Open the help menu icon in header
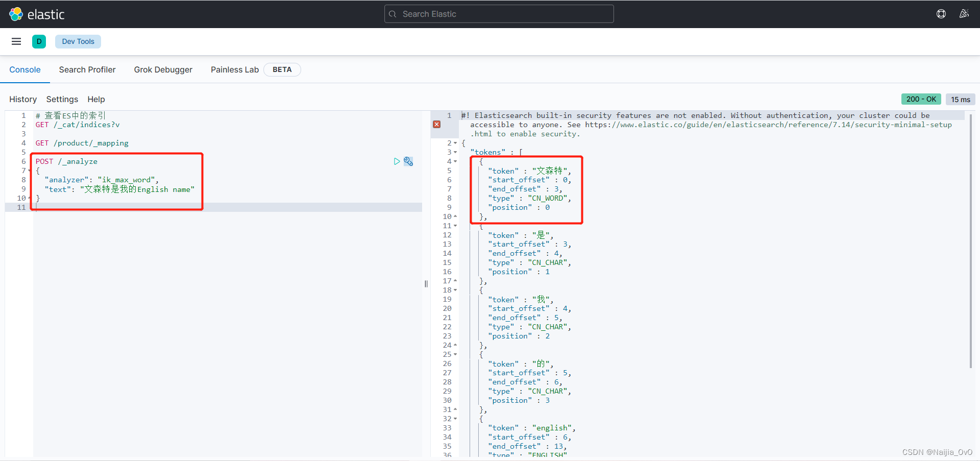This screenshot has width=980, height=461. (x=941, y=14)
